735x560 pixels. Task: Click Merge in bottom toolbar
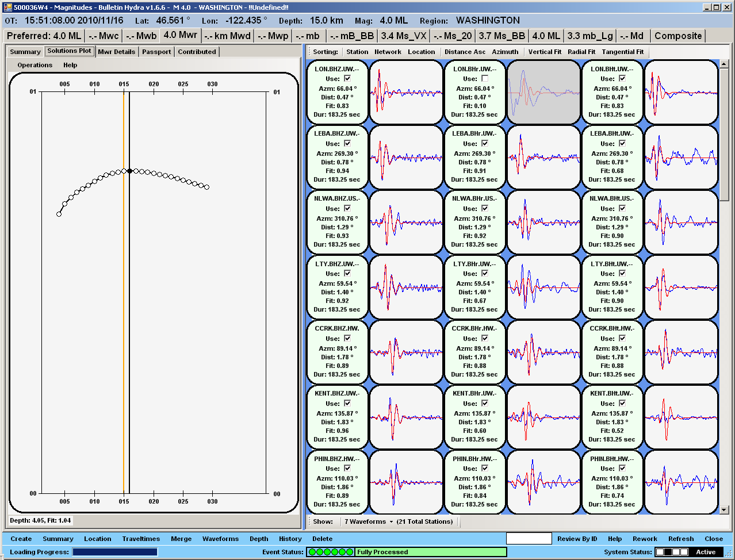181,539
